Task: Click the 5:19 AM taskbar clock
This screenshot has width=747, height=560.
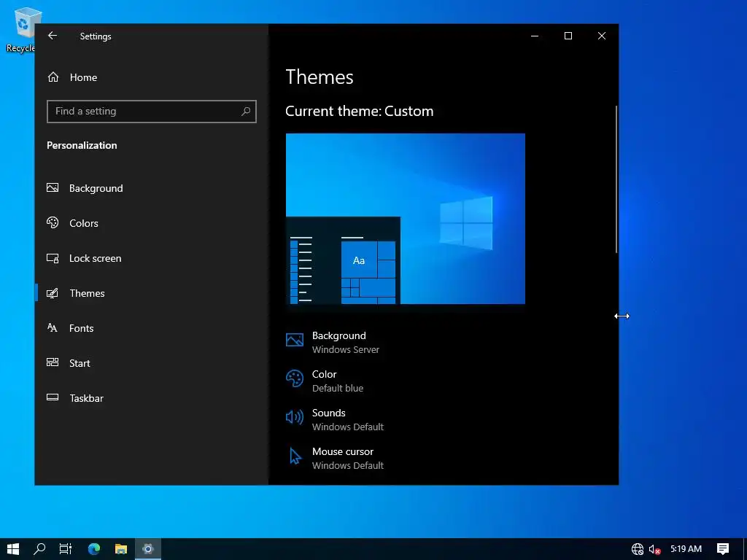Action: coord(686,549)
